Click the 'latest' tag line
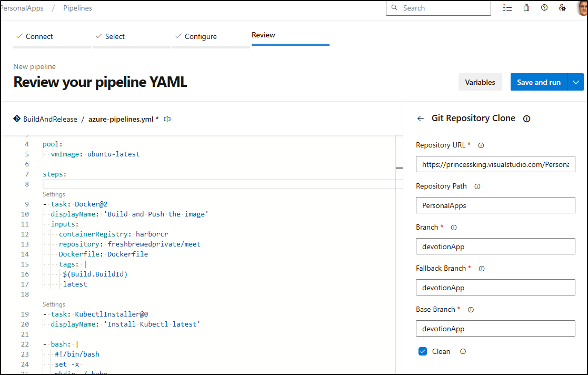Image resolution: width=588 pixels, height=375 pixels. coord(75,284)
